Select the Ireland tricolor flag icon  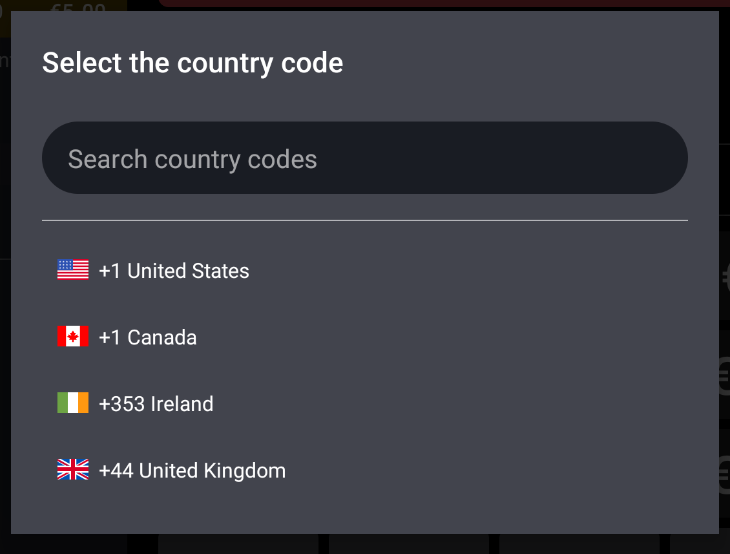73,404
